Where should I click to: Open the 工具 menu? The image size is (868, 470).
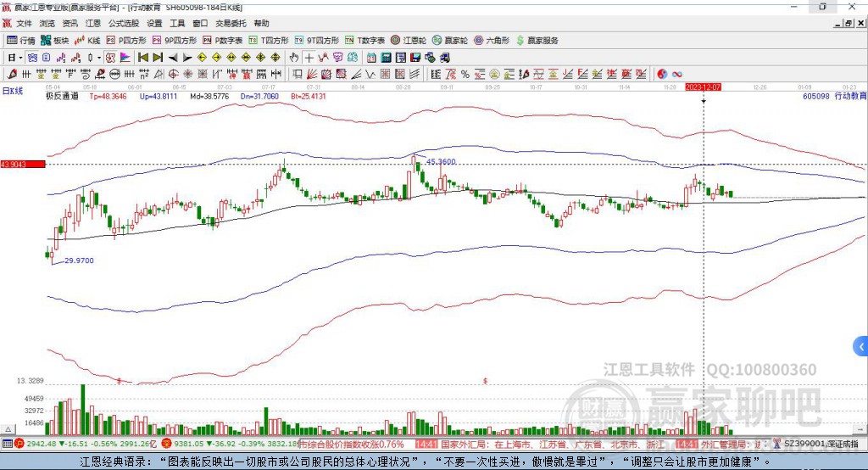[177, 23]
